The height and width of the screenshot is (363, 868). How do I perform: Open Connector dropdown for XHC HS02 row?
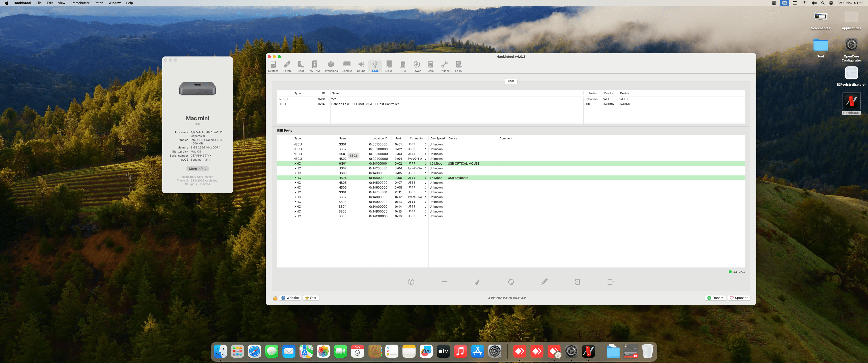pos(417,168)
